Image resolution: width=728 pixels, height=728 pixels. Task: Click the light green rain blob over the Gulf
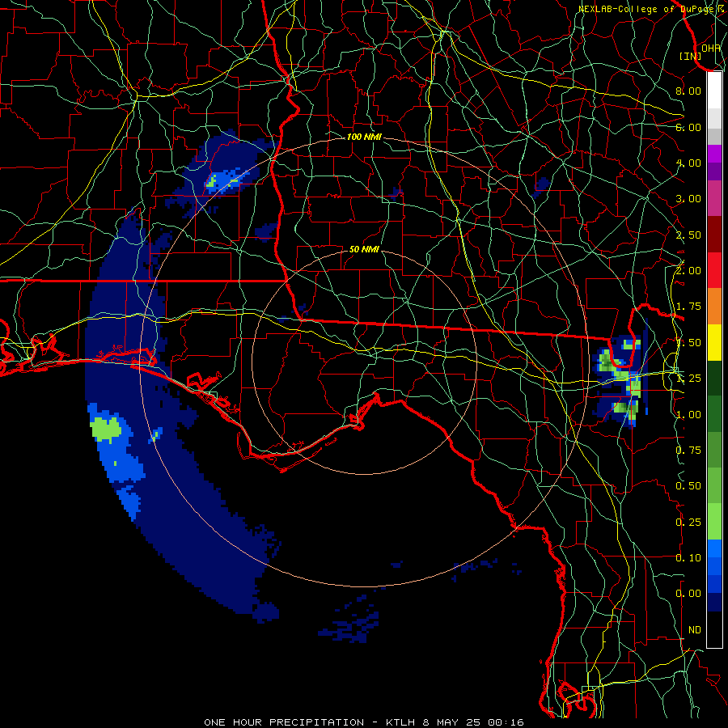pyautogui.click(x=106, y=429)
